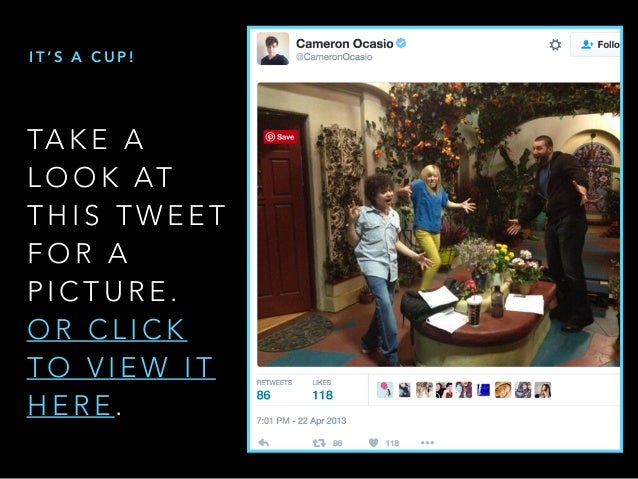Open the tweeted photo of the set
Screen dimensions: 638x479
point(439,225)
